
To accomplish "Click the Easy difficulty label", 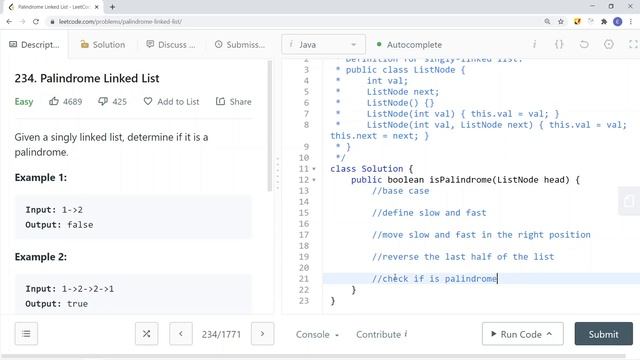I will (x=24, y=102).
